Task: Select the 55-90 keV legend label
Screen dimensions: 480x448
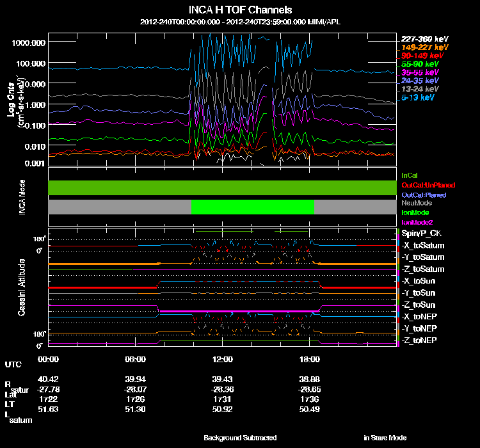Action: tap(420, 64)
